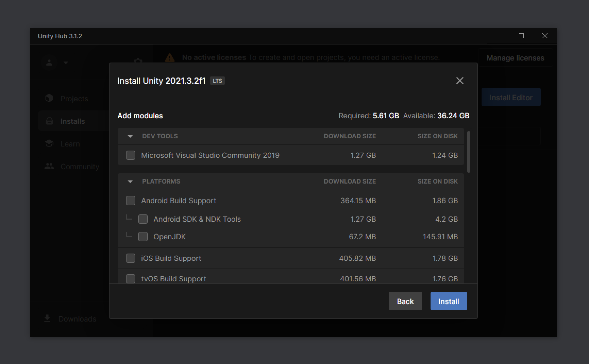
Task: Switch to the Community section
Action: (80, 167)
